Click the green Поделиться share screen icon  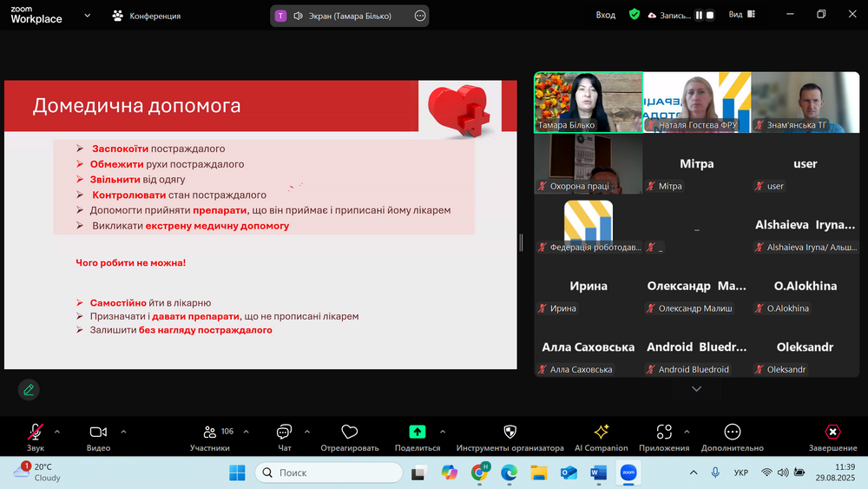pos(418,433)
